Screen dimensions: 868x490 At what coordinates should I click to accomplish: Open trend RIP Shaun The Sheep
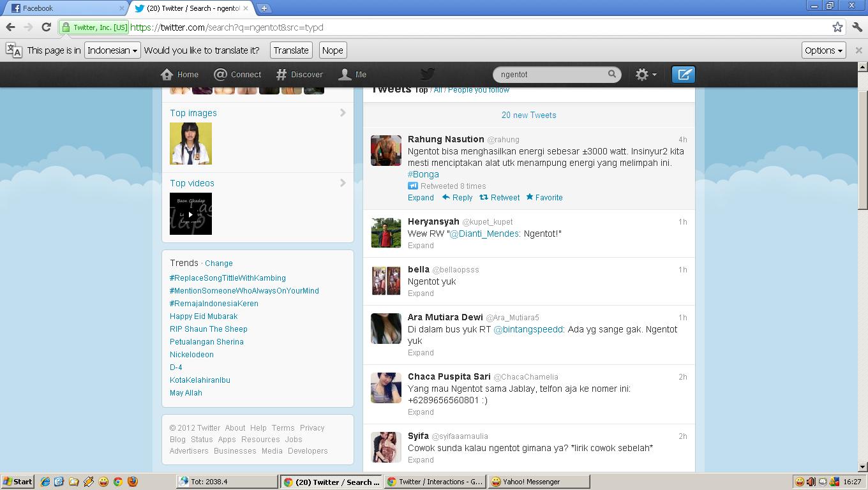[209, 329]
